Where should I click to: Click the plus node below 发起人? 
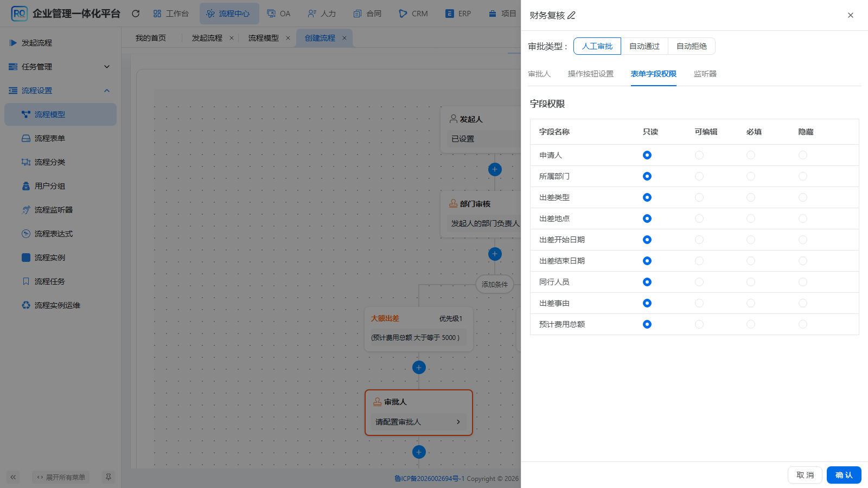click(495, 169)
